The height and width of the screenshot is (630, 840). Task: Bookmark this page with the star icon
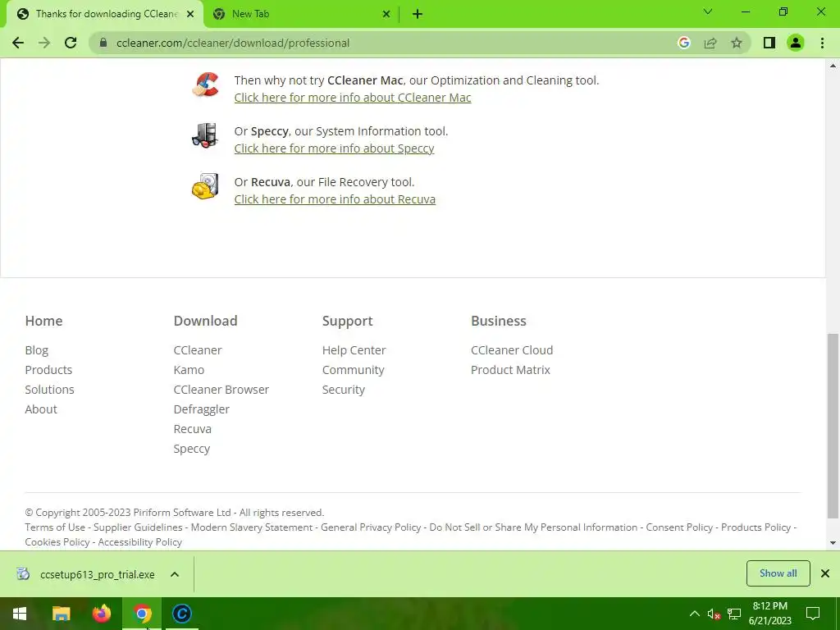click(737, 43)
